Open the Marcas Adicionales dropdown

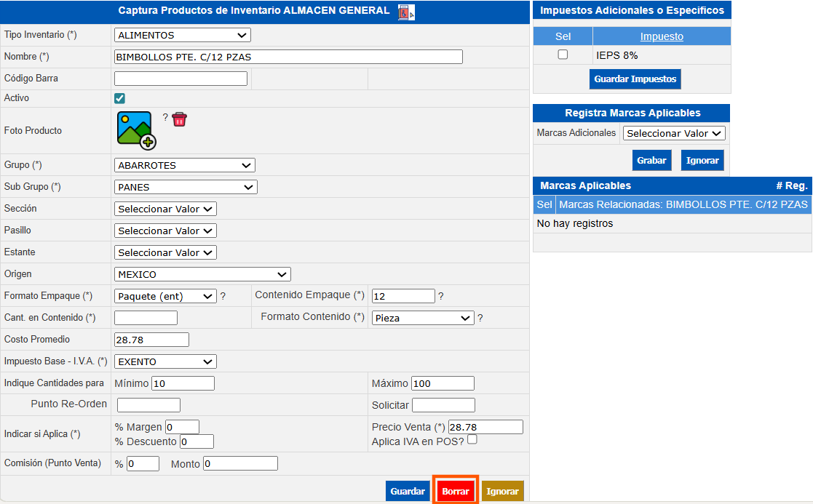click(674, 133)
